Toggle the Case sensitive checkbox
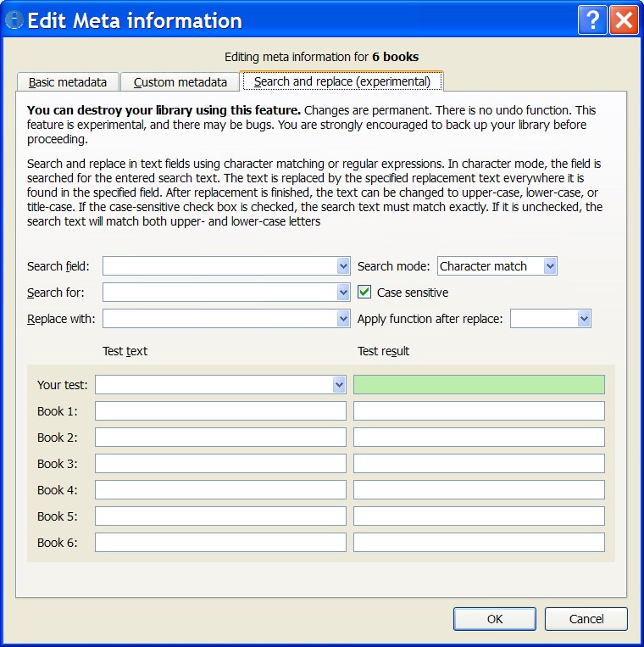This screenshot has width=644, height=647. click(x=365, y=293)
